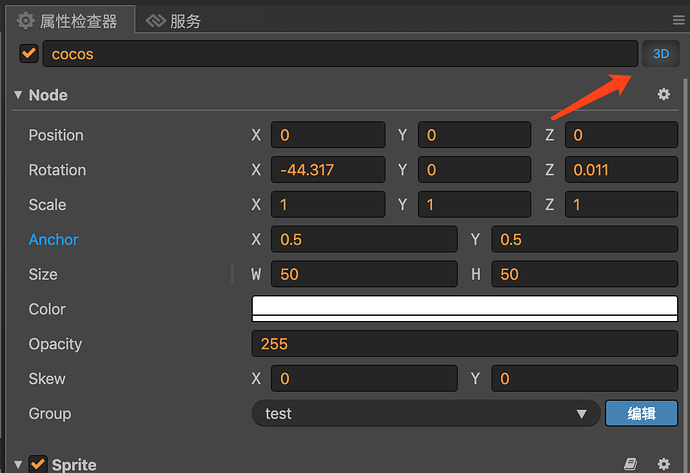
Task: Open the Sprite component settings gear
Action: pos(663,464)
